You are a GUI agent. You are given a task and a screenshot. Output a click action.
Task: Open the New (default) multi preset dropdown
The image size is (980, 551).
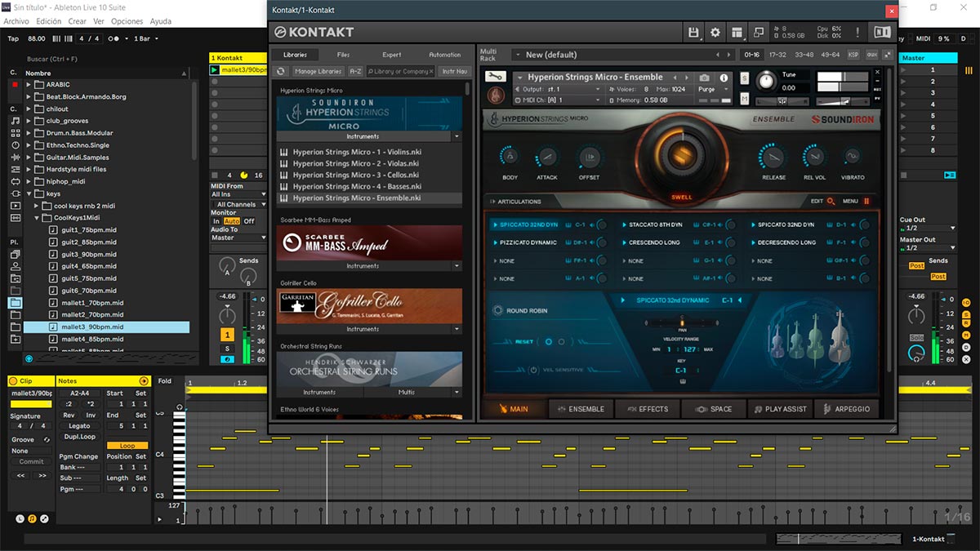(623, 55)
